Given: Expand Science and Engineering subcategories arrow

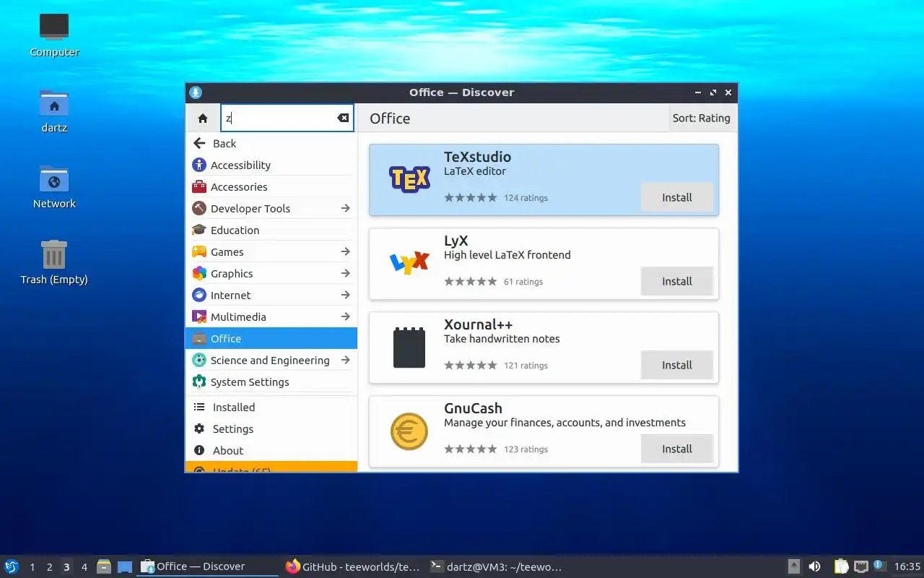Looking at the screenshot, I should (346, 360).
